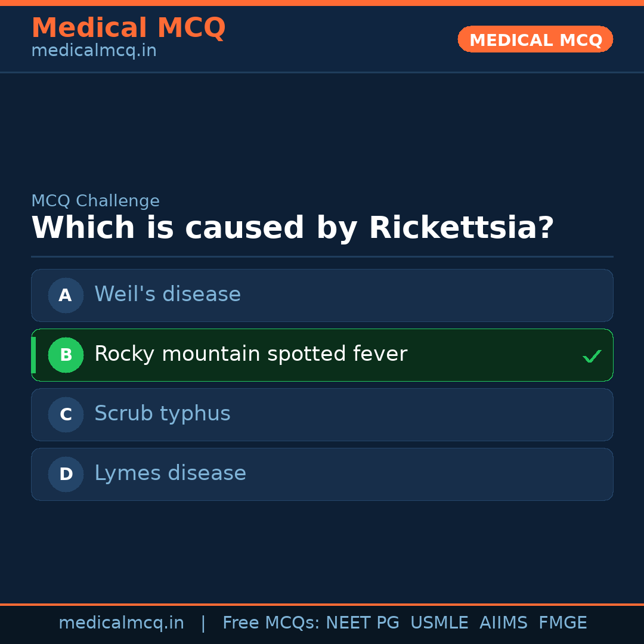This screenshot has width=644, height=644.
Task: Select the "Lymes disease" answer text
Action: coord(170,473)
